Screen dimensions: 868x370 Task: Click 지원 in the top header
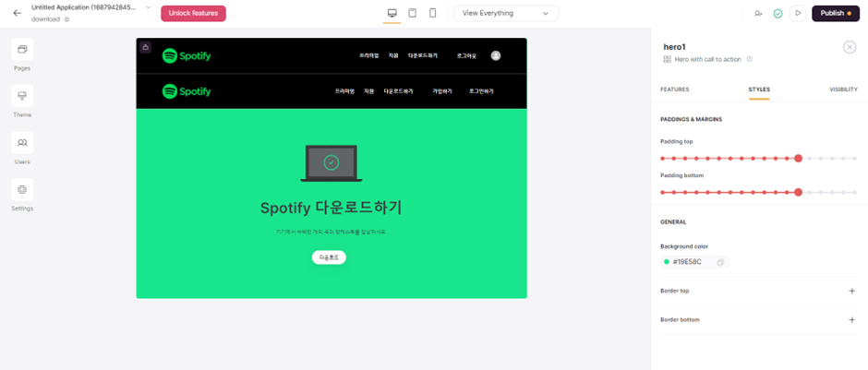pyautogui.click(x=393, y=56)
